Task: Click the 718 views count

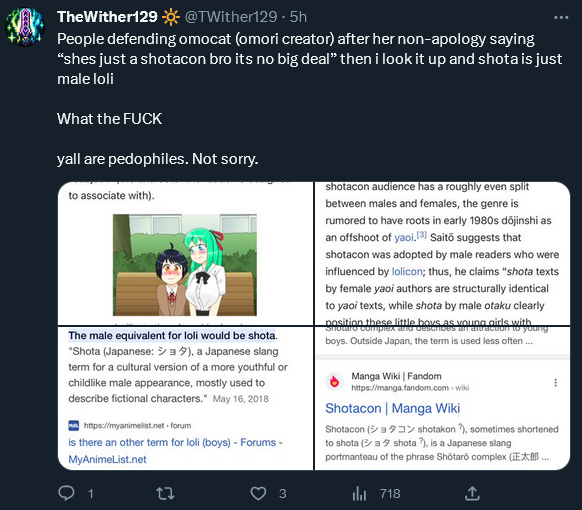Action: click(390, 494)
